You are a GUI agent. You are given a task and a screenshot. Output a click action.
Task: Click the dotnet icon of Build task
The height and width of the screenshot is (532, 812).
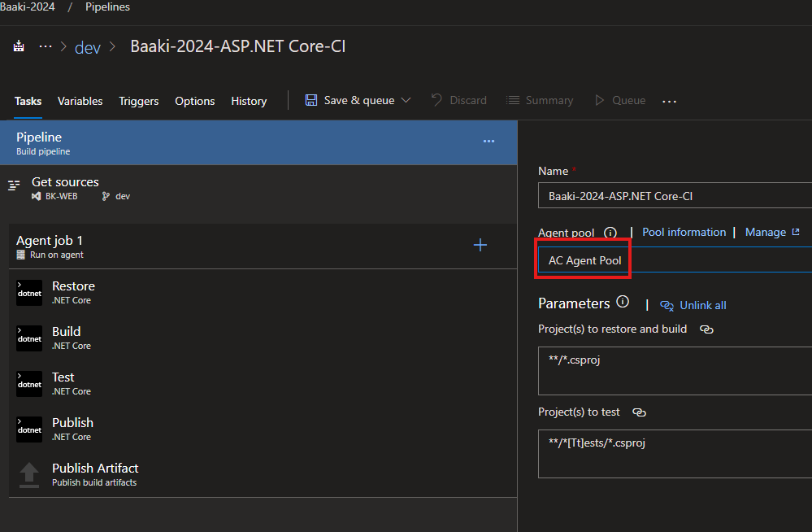coord(29,338)
